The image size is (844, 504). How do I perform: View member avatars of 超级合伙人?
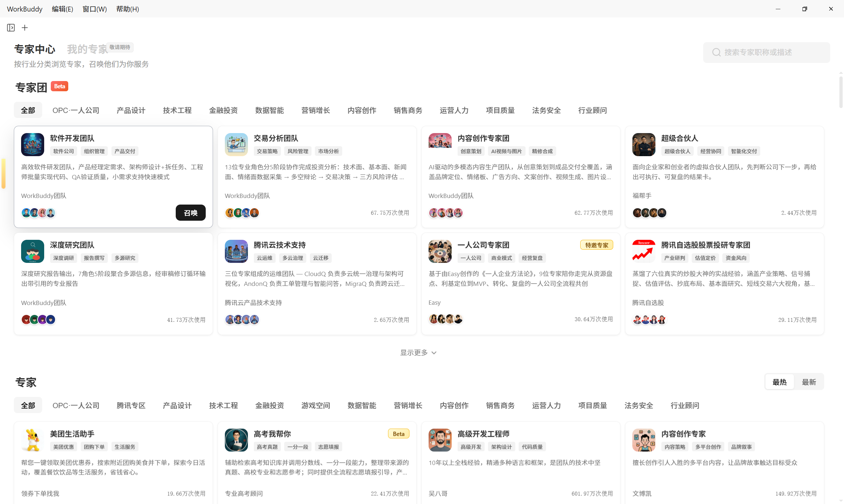pyautogui.click(x=649, y=213)
